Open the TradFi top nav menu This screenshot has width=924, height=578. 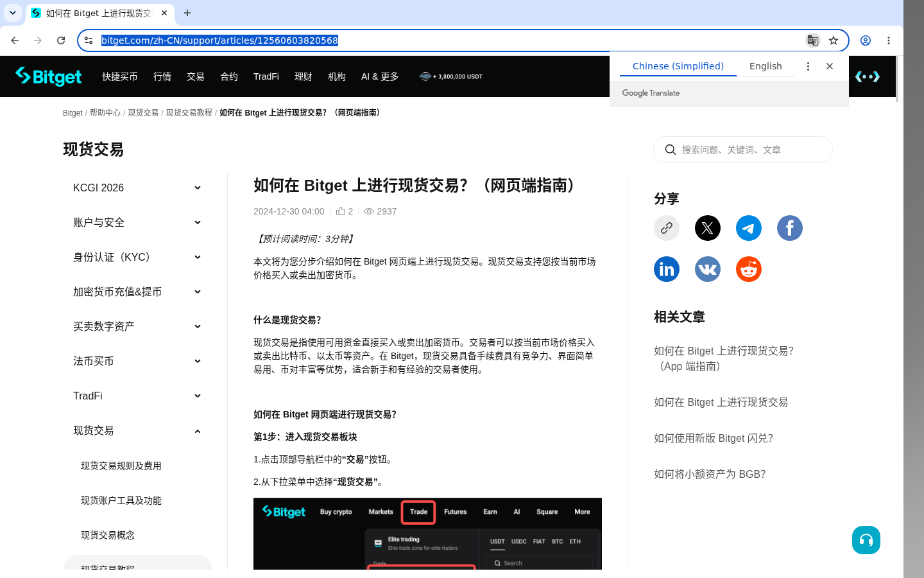point(266,76)
